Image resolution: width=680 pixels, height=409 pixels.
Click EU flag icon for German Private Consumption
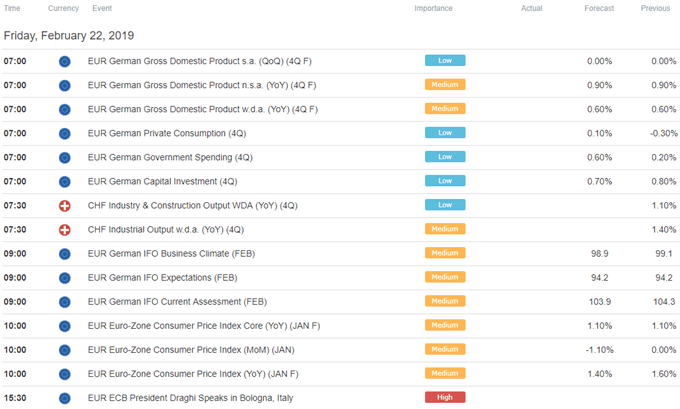click(65, 134)
